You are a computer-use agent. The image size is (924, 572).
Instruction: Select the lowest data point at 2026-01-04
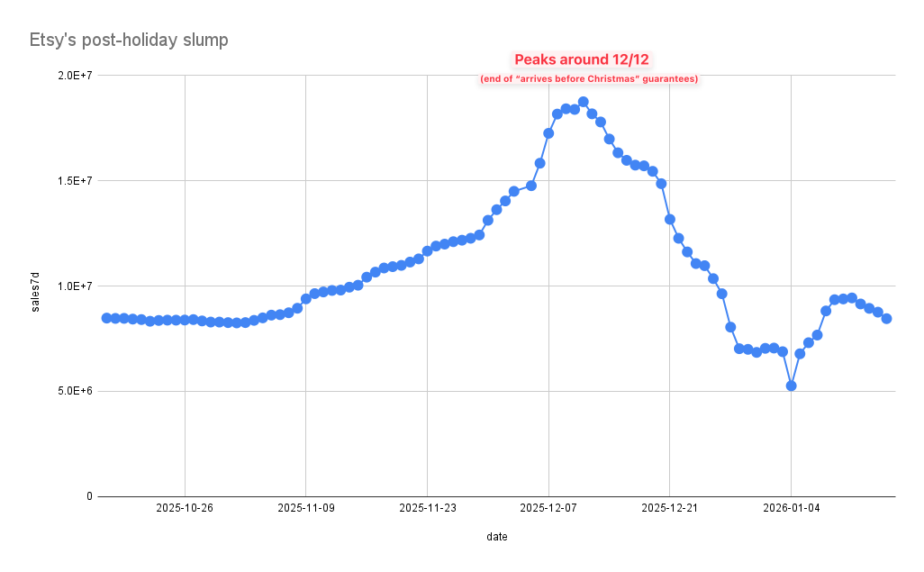(791, 386)
